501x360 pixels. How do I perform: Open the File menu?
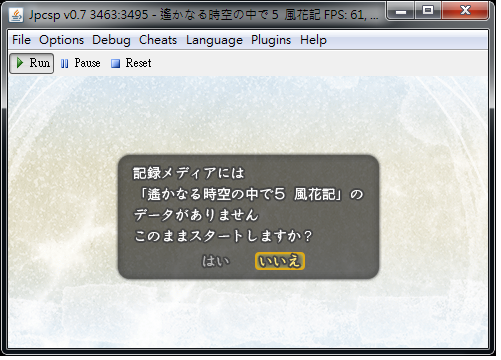[22, 40]
